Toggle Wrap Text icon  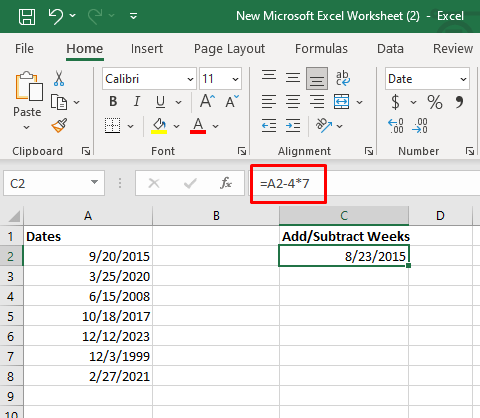342,78
